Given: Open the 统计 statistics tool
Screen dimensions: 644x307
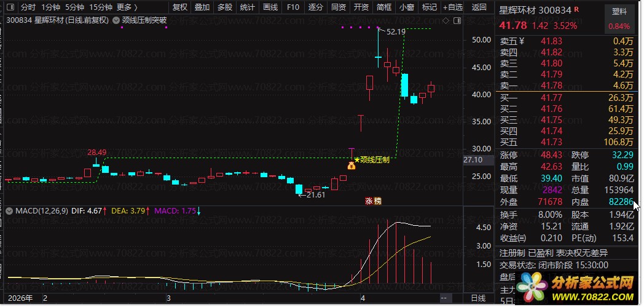Looking at the screenshot, I should click(x=247, y=7).
